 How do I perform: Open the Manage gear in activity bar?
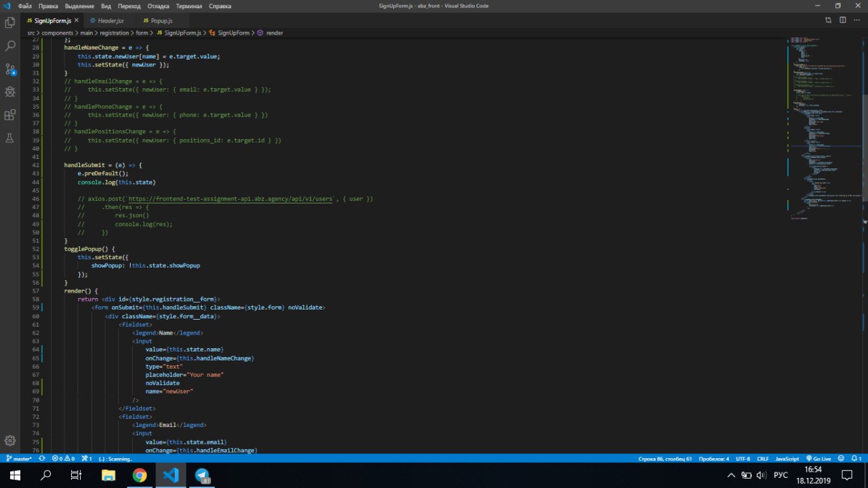(x=10, y=440)
